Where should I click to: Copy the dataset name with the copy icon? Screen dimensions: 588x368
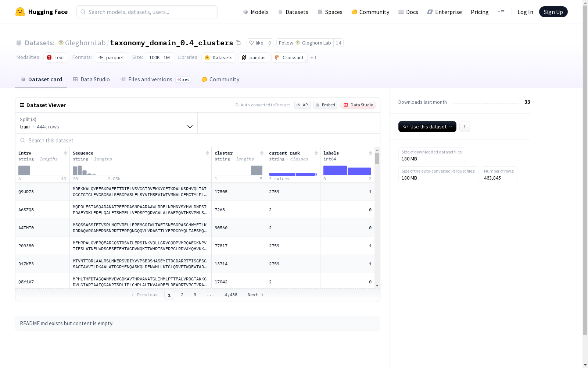pos(238,43)
